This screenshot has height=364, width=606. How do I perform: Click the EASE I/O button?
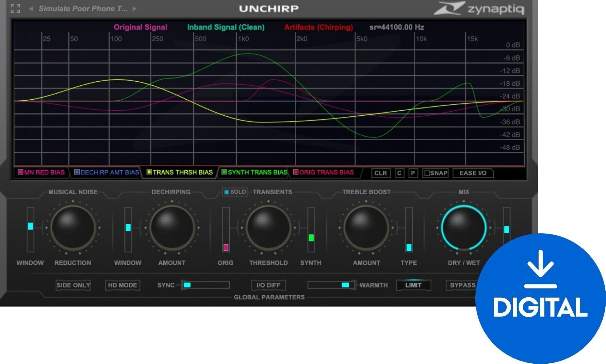click(x=473, y=173)
